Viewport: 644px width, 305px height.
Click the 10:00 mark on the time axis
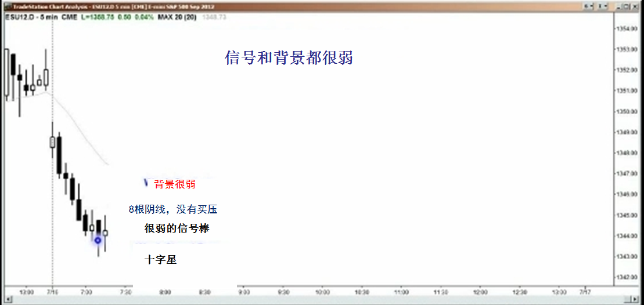tap(322, 292)
